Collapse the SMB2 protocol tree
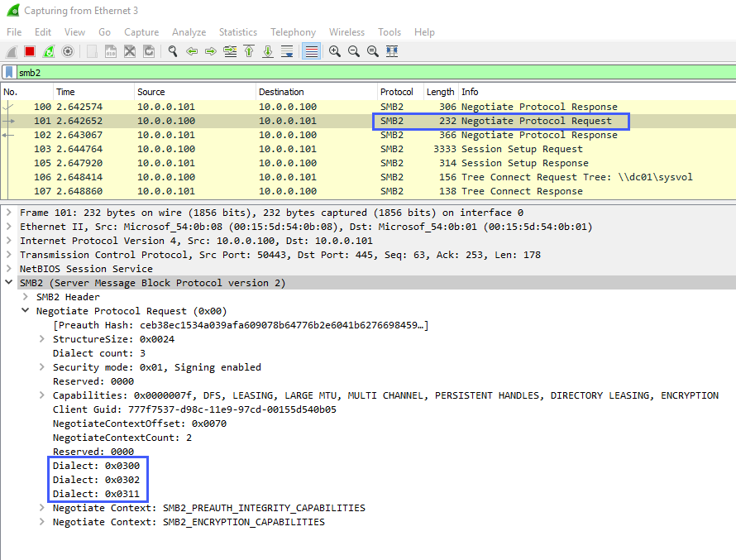736x560 pixels. 8,283
